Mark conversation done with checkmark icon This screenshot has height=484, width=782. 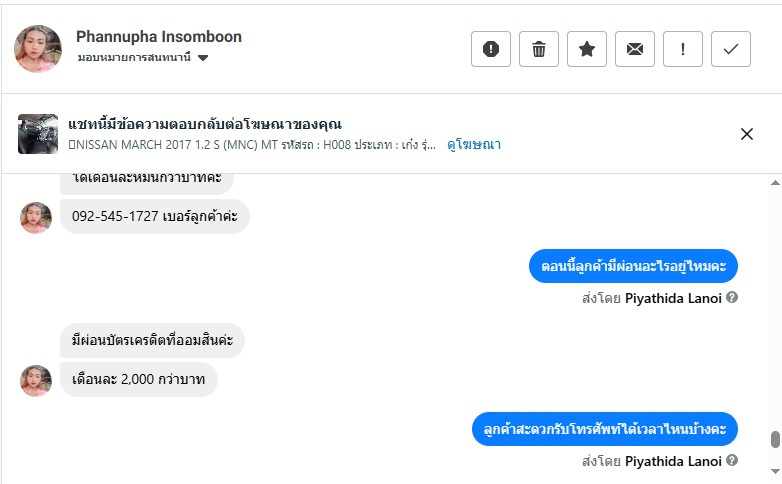tap(731, 49)
